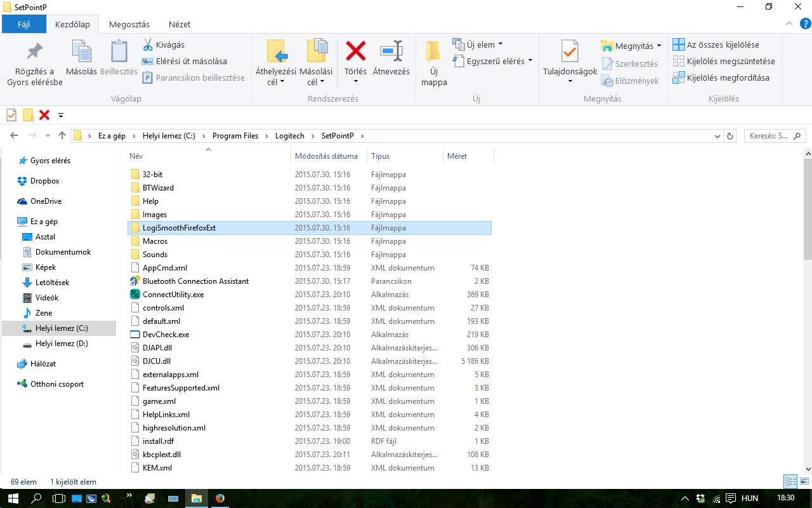Image resolution: width=812 pixels, height=508 pixels.
Task: Switch to the Nézet ribbon tab
Action: (x=180, y=24)
